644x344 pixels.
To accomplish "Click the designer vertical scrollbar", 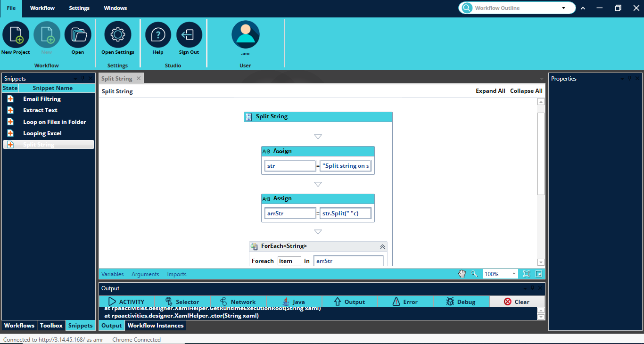I will 541,153.
